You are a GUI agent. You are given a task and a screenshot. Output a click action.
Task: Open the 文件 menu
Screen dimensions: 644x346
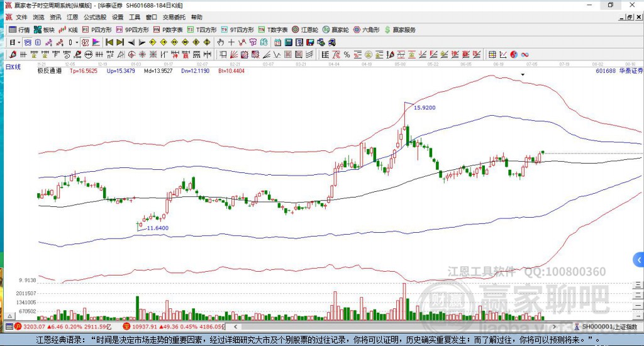tap(21, 17)
